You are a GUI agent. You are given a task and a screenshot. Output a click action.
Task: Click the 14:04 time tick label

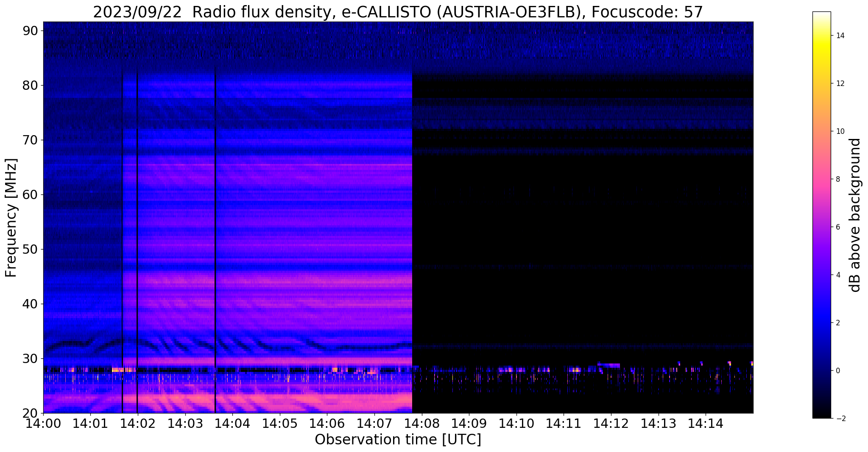point(232,423)
